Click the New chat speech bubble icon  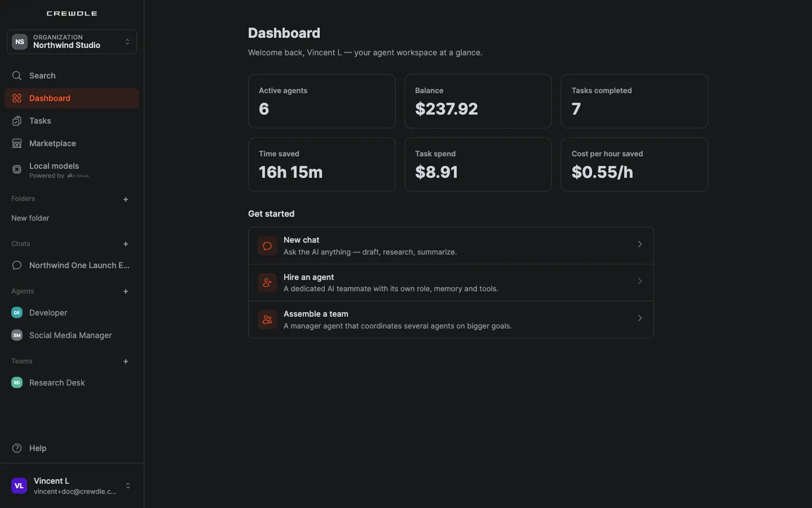click(267, 246)
